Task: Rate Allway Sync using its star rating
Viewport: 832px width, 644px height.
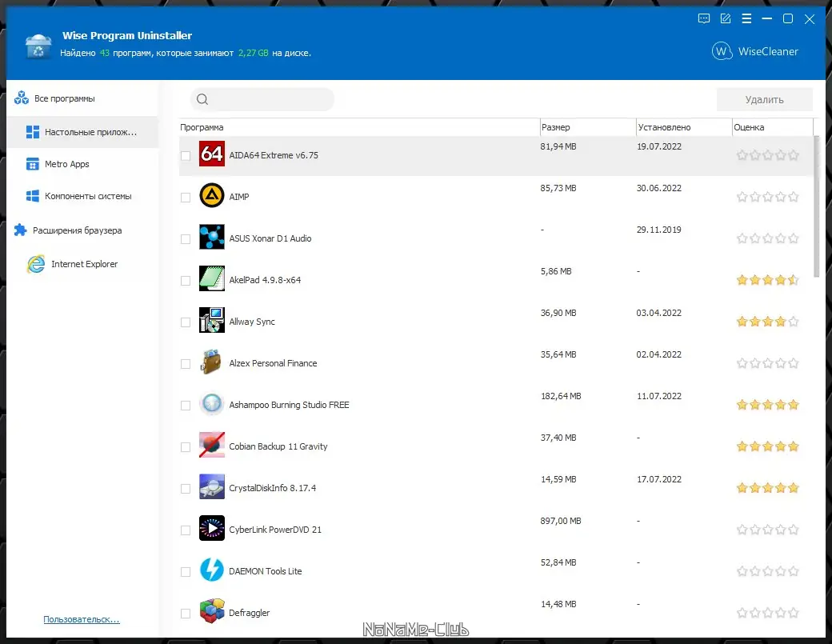Action: coord(767,322)
